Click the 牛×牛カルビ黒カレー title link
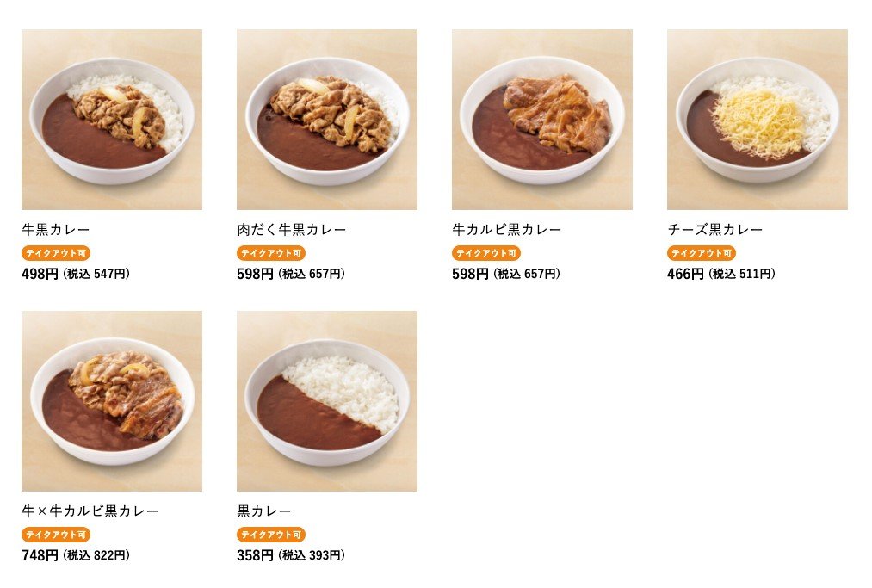This screenshot has height=588, width=872. pyautogui.click(x=90, y=511)
